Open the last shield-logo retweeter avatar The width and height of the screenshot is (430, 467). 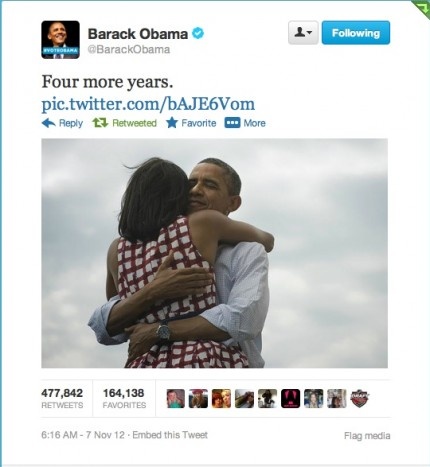[360, 398]
